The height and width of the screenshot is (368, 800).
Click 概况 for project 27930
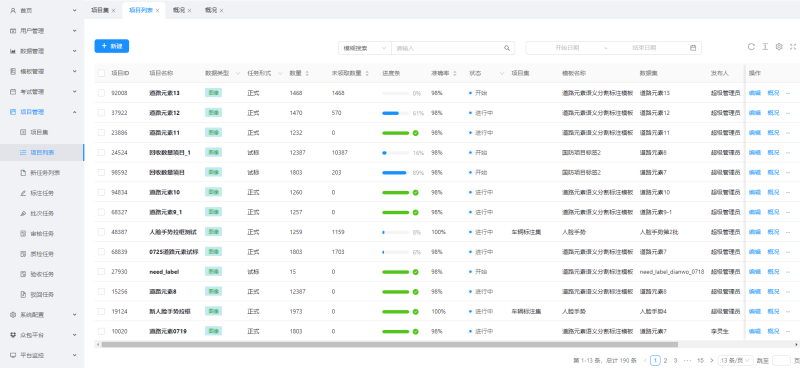coord(773,272)
